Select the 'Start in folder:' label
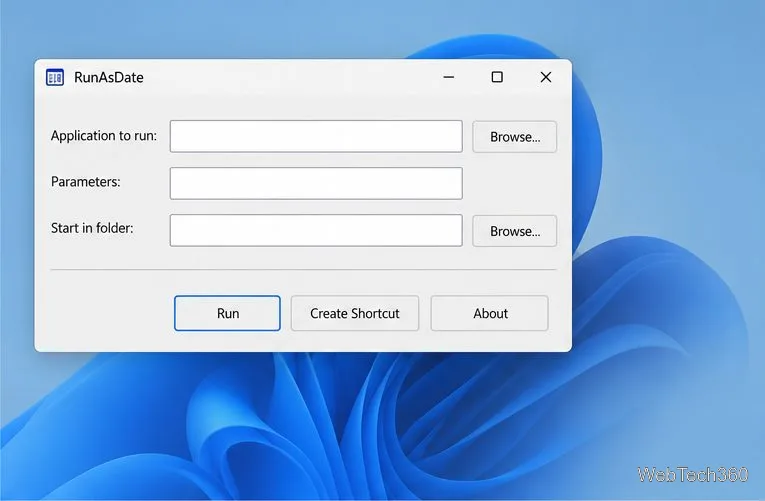 (x=92, y=228)
